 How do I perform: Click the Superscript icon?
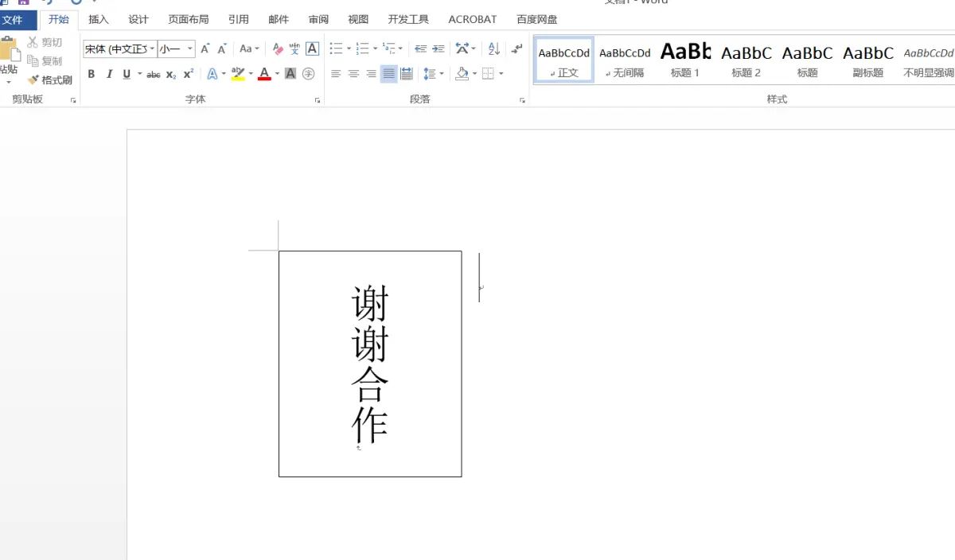point(186,75)
